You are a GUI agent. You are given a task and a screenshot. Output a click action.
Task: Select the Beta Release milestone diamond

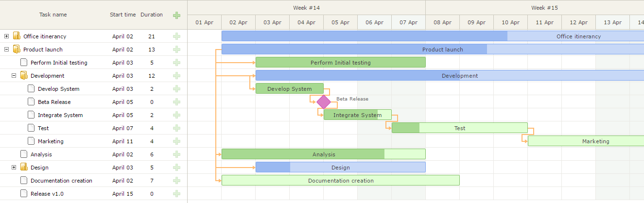click(324, 102)
